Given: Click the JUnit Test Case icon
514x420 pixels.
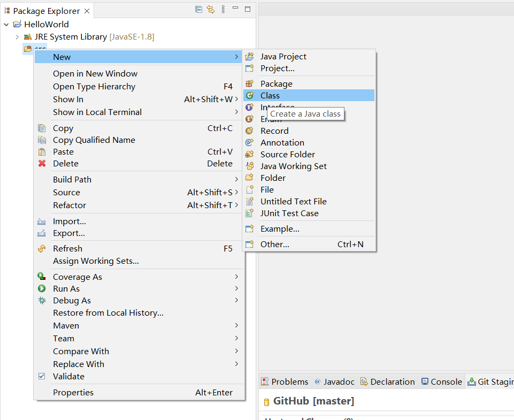Looking at the screenshot, I should point(250,213).
